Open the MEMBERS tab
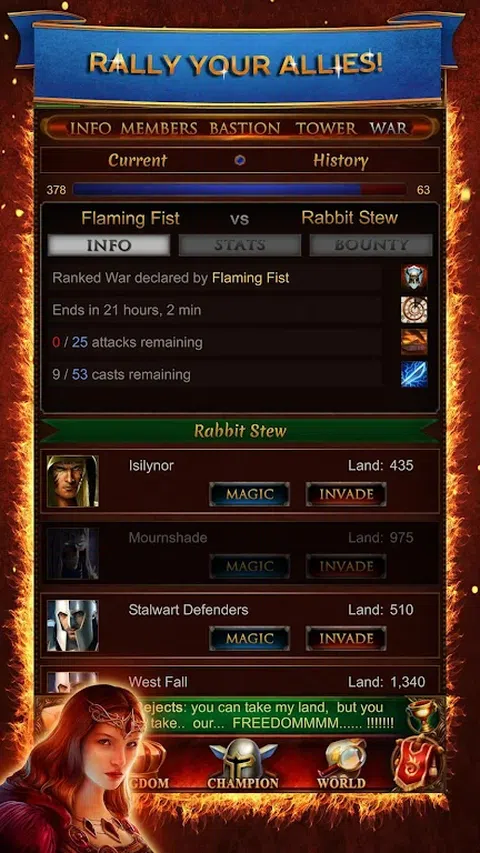The image size is (480, 853). tap(159, 128)
